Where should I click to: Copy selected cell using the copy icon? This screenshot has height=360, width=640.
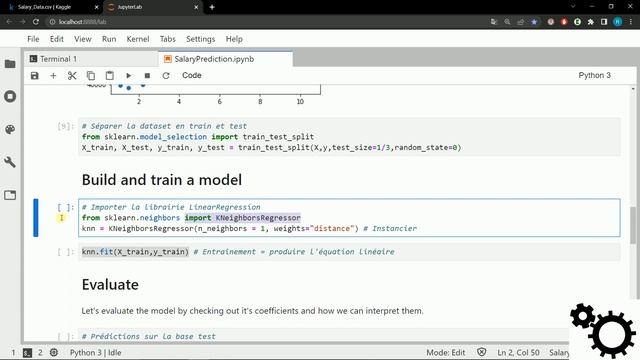pos(91,76)
